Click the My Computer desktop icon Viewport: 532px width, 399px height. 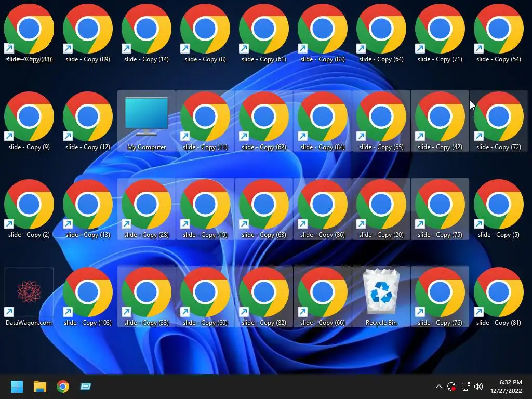[146, 121]
